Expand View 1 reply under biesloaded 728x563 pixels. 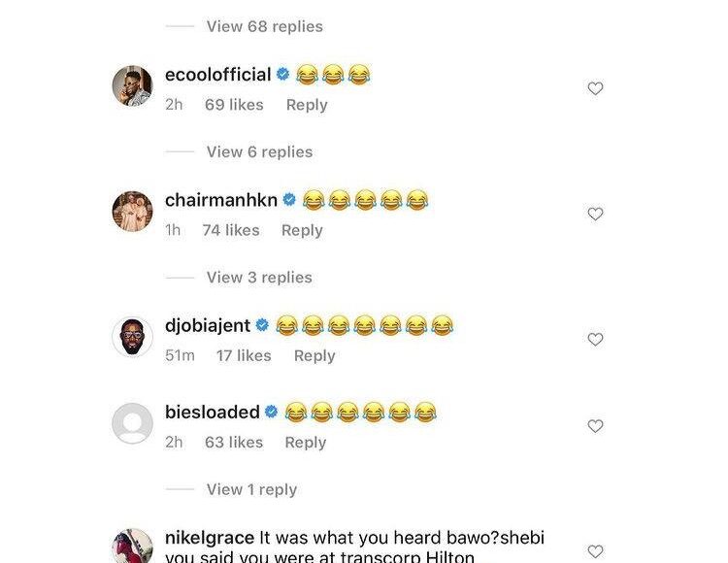point(251,489)
